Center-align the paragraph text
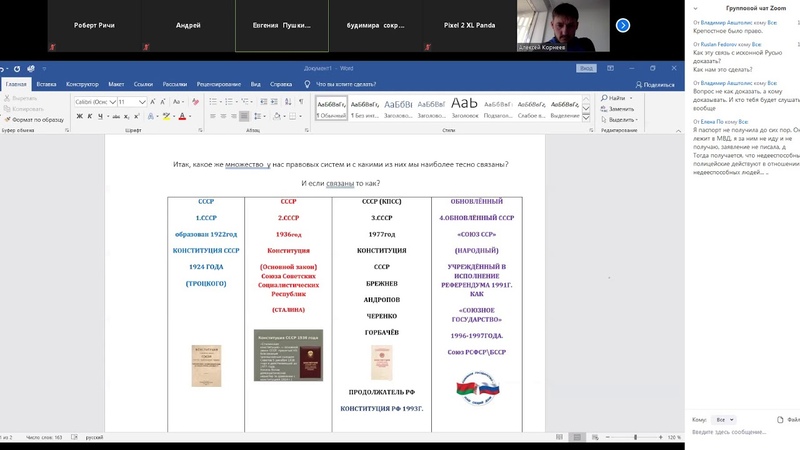 (224, 115)
